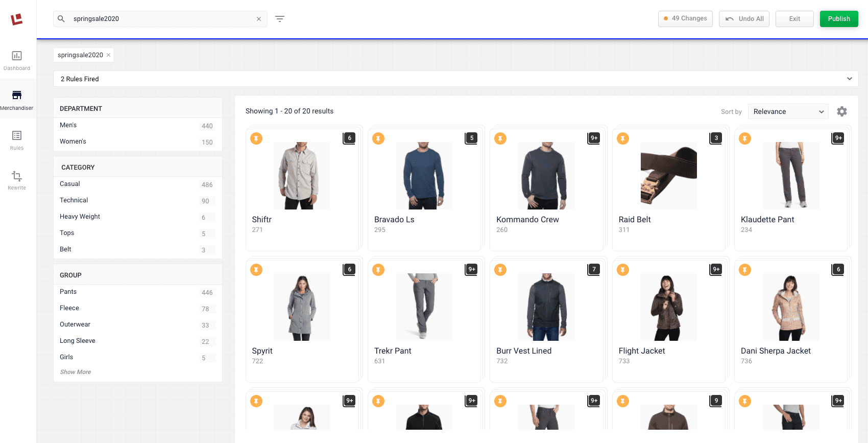This screenshot has width=868, height=443.
Task: Open variant count badge on Kommando Crew
Action: tap(594, 138)
